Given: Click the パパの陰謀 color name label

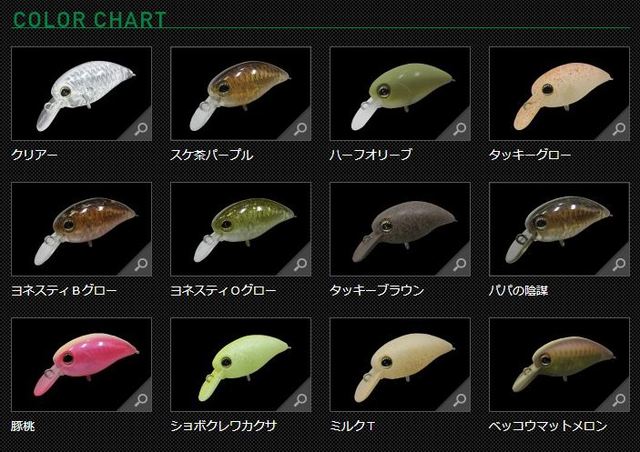Looking at the screenshot, I should coord(518,290).
